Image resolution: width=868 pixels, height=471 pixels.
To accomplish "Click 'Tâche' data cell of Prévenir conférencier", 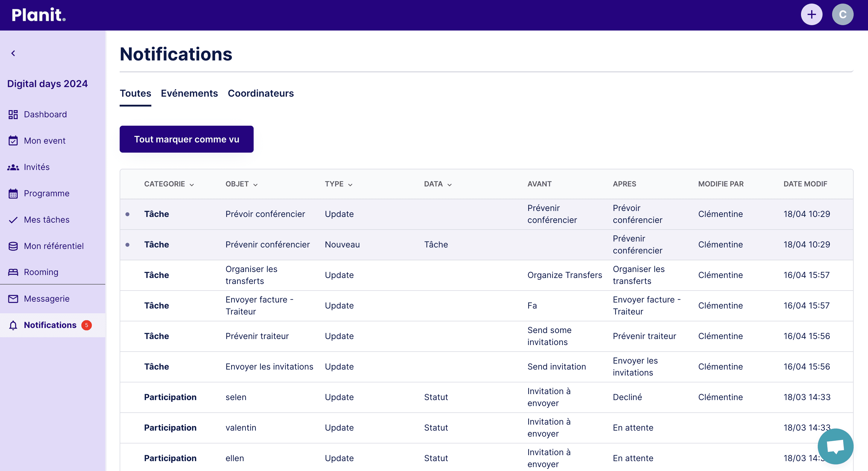I will pyautogui.click(x=436, y=245).
